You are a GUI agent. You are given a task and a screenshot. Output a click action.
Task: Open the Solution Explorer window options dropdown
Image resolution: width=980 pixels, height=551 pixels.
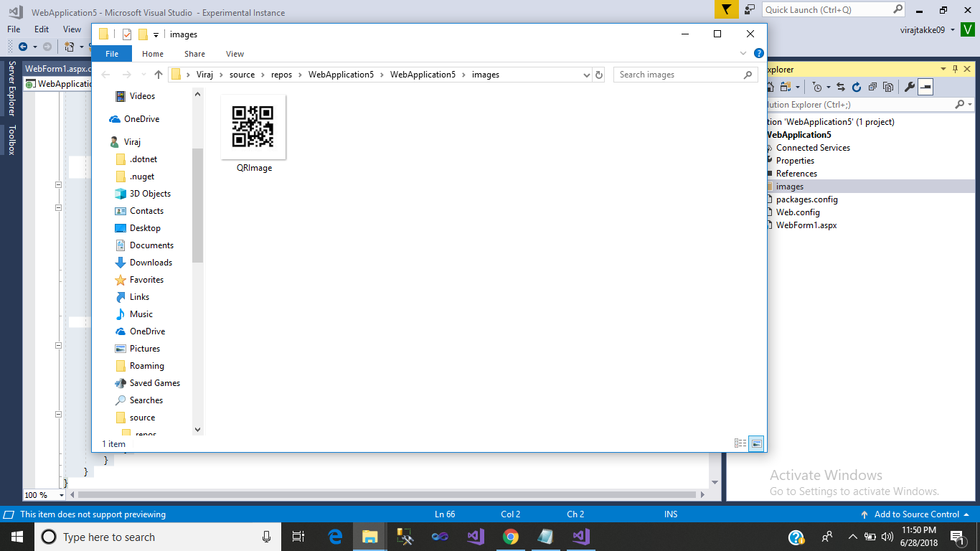(943, 69)
